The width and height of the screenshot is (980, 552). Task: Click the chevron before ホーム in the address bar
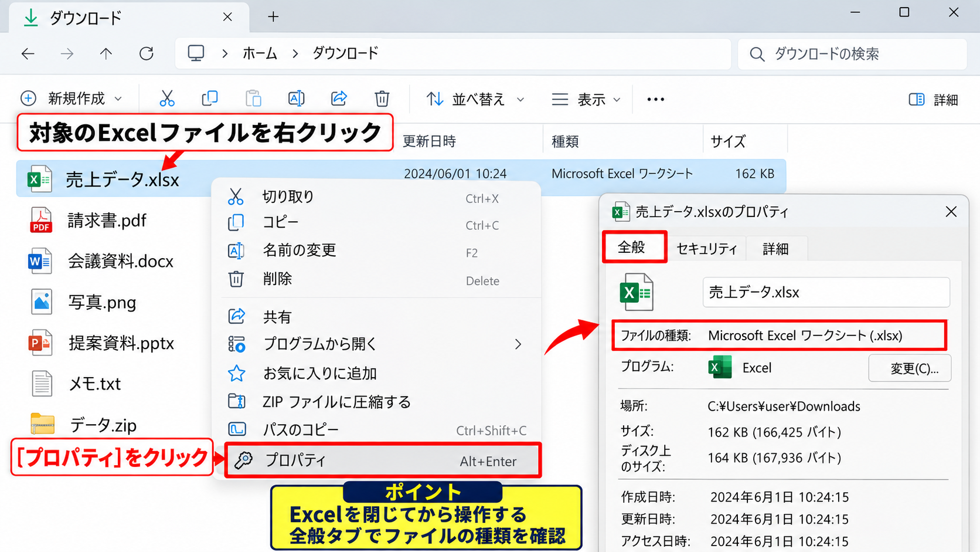point(225,54)
